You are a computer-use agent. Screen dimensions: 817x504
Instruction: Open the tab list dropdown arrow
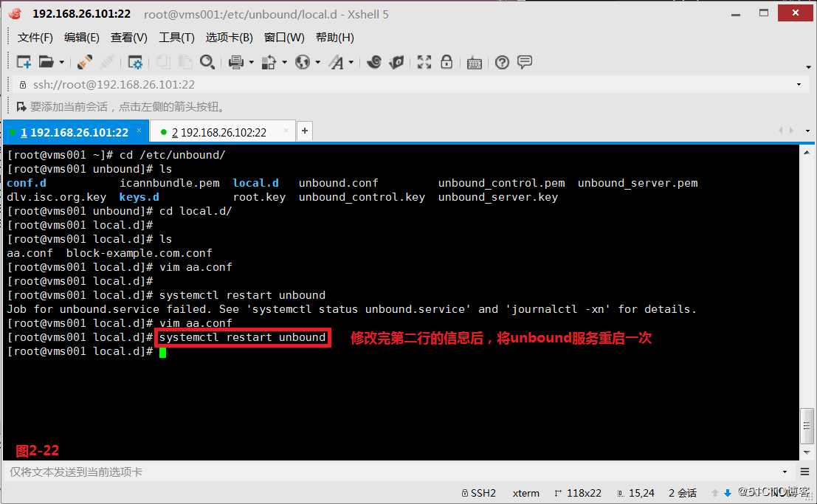[807, 131]
